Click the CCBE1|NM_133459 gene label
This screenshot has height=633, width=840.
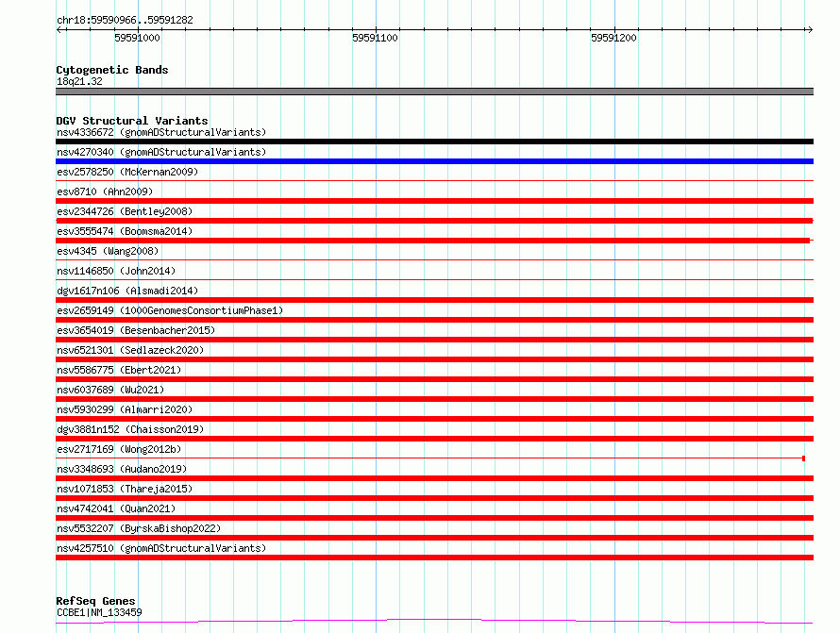[99, 612]
